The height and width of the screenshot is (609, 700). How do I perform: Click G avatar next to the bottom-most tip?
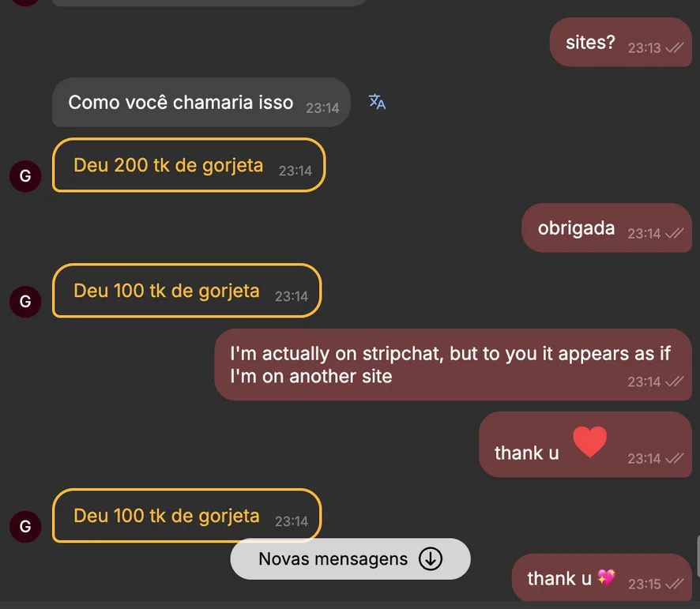[x=25, y=526]
